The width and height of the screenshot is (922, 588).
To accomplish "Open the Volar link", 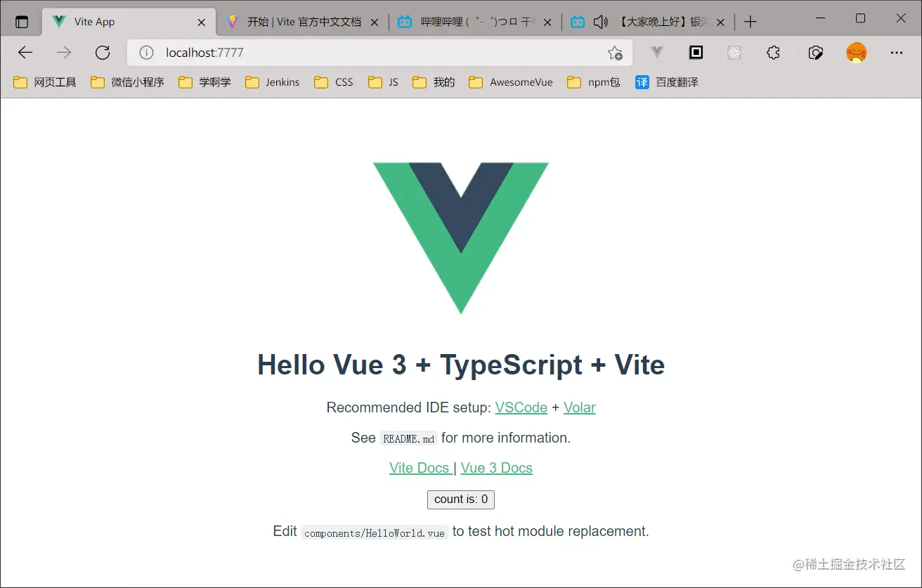I will [x=579, y=407].
